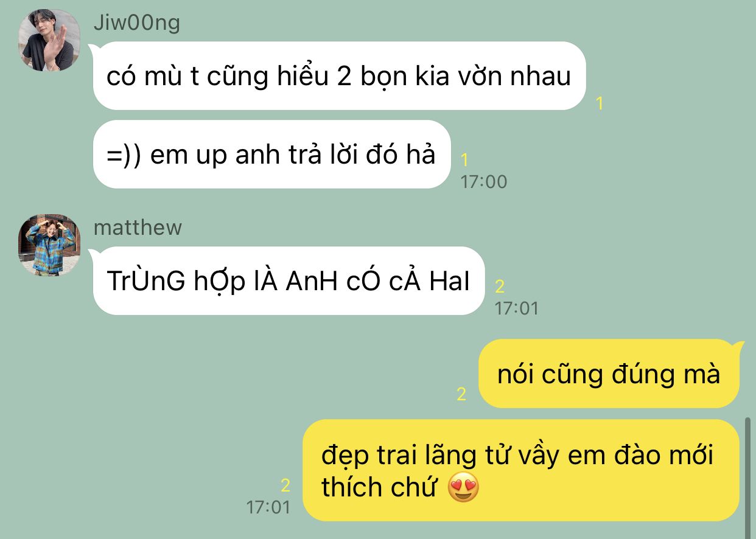Tap the Jiw00ng sender name
This screenshot has width=756, height=539.
pyautogui.click(x=137, y=23)
